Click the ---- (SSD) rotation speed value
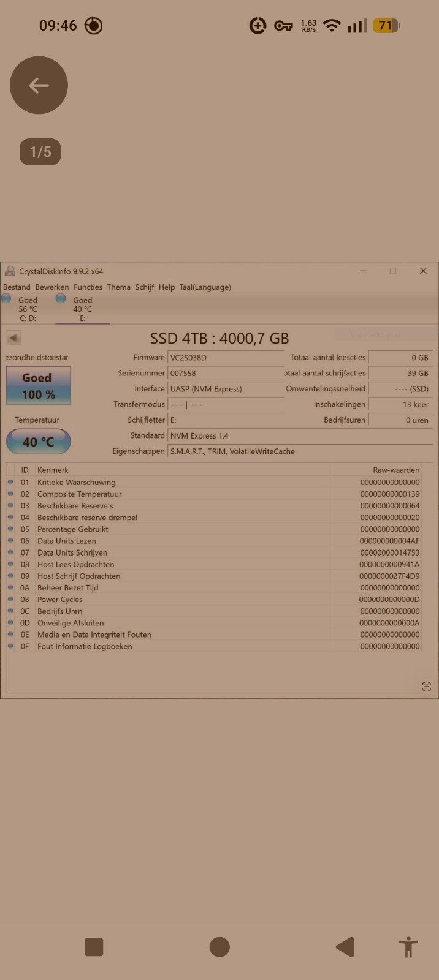The width and height of the screenshot is (439, 980). tap(400, 389)
